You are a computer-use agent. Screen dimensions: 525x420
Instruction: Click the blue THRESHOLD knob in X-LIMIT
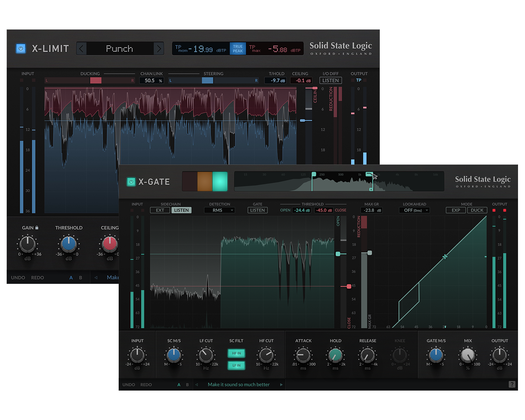click(69, 244)
